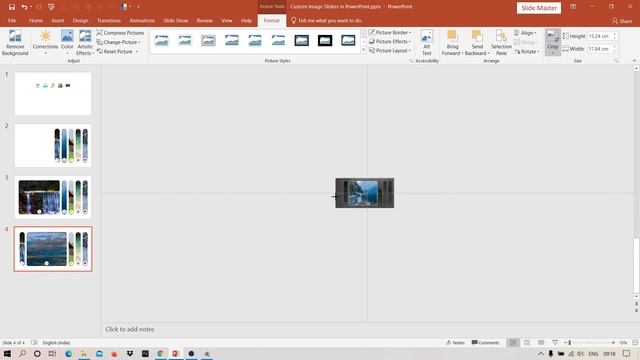Image resolution: width=640 pixels, height=360 pixels.
Task: Apply the sixth picture style in gallery
Action: pyautogui.click(x=278, y=40)
